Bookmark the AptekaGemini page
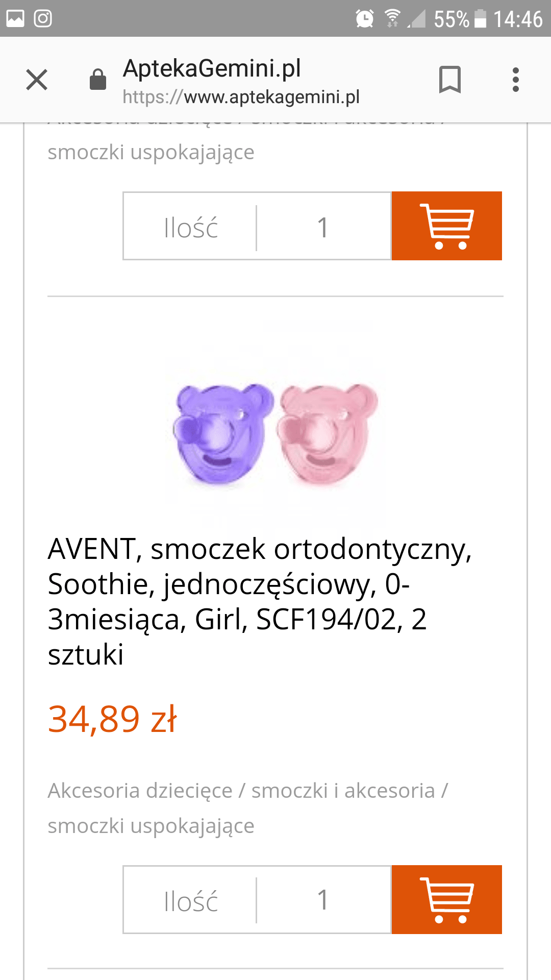This screenshot has height=980, width=551. (x=449, y=80)
